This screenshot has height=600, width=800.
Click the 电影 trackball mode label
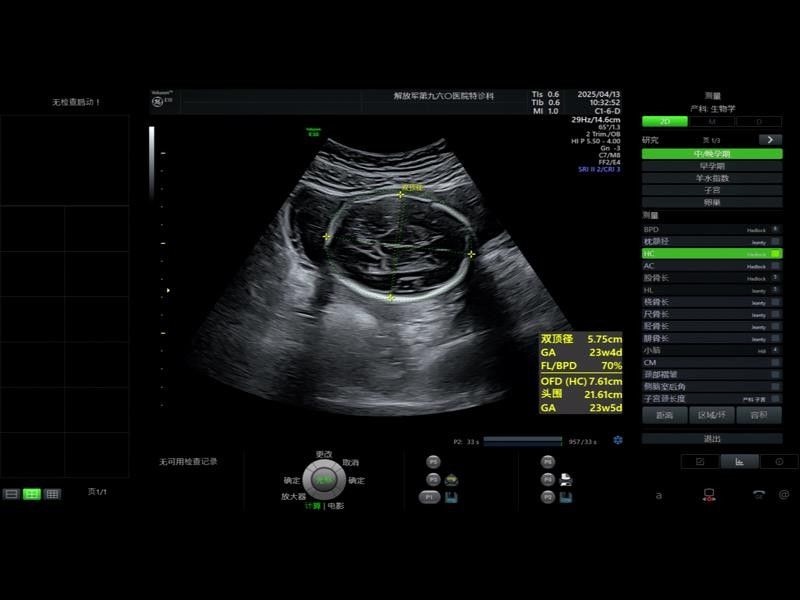tap(336, 506)
